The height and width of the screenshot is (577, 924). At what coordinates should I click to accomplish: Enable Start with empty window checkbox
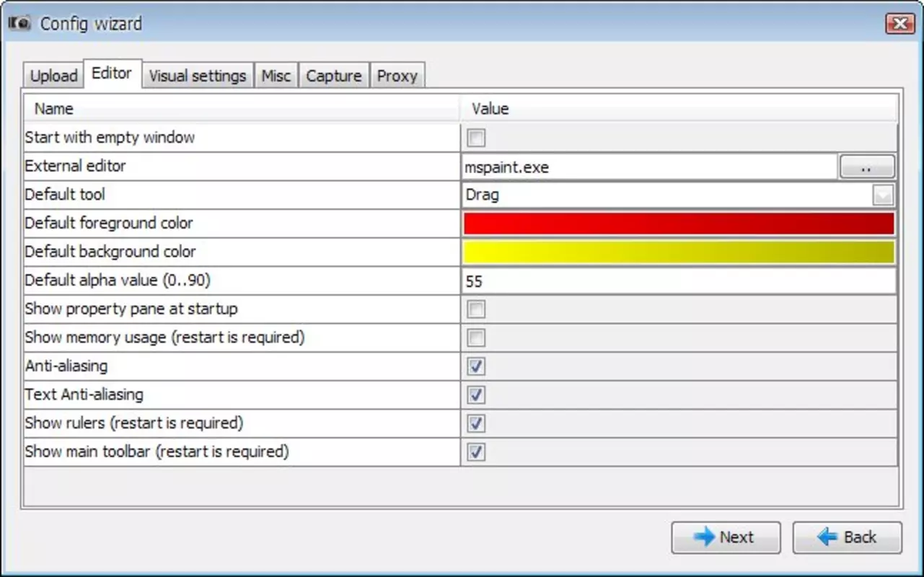coord(476,138)
